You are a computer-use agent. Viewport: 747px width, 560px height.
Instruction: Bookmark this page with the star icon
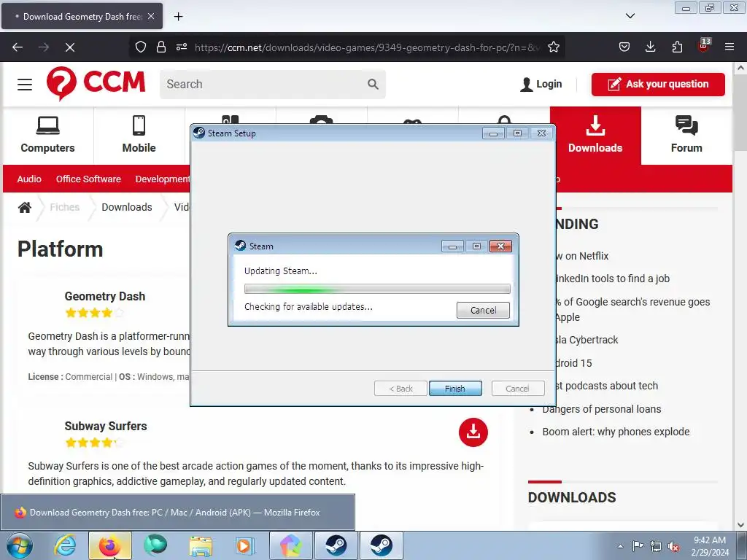pos(554,47)
